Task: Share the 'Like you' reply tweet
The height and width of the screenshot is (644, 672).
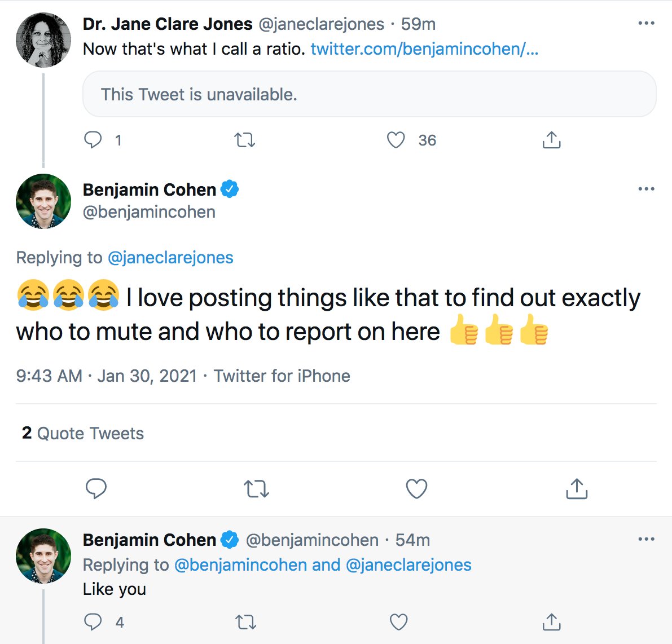Action: pos(551,622)
